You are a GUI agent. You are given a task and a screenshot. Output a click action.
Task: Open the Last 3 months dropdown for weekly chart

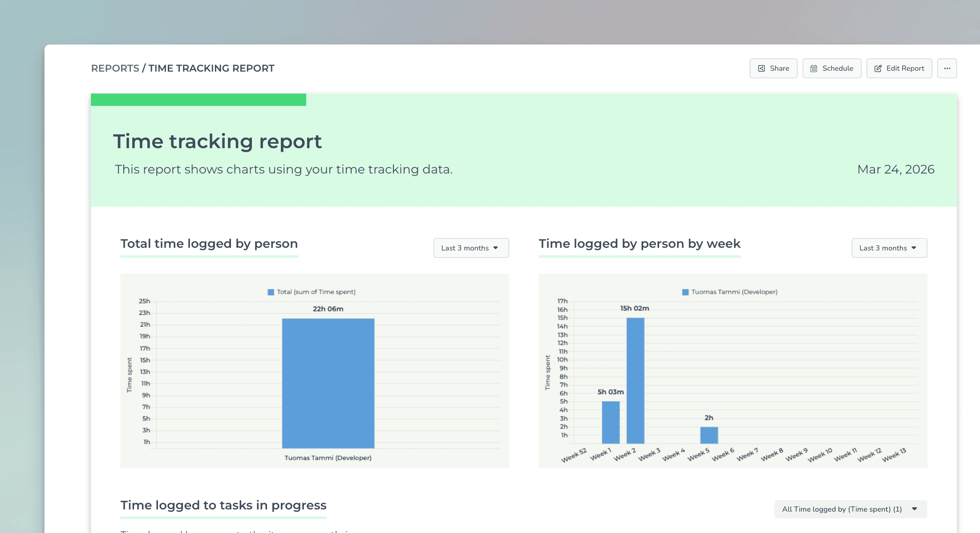[x=889, y=248]
